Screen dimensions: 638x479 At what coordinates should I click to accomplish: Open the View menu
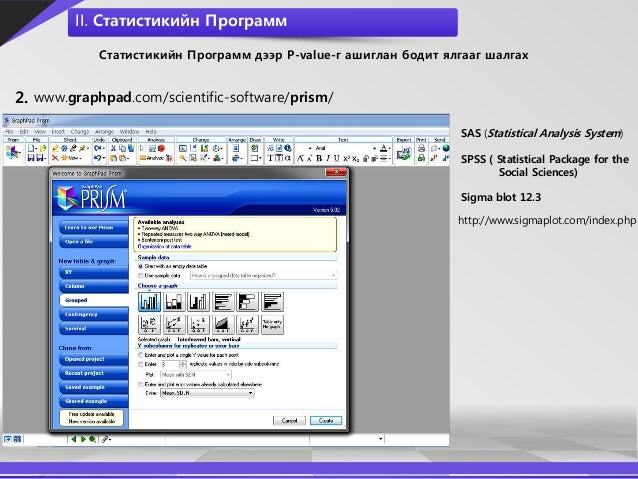point(40,132)
